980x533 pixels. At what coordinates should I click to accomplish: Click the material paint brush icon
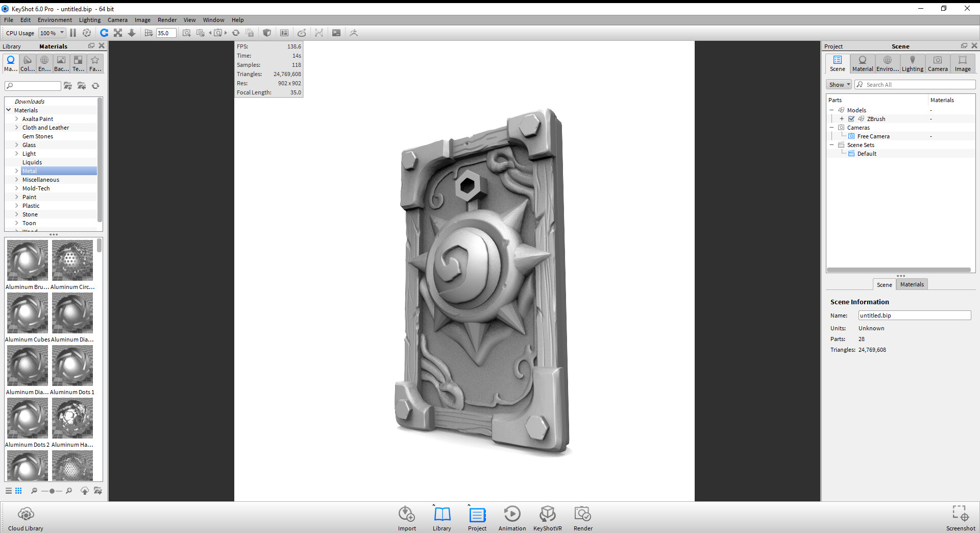pyautogui.click(x=302, y=33)
